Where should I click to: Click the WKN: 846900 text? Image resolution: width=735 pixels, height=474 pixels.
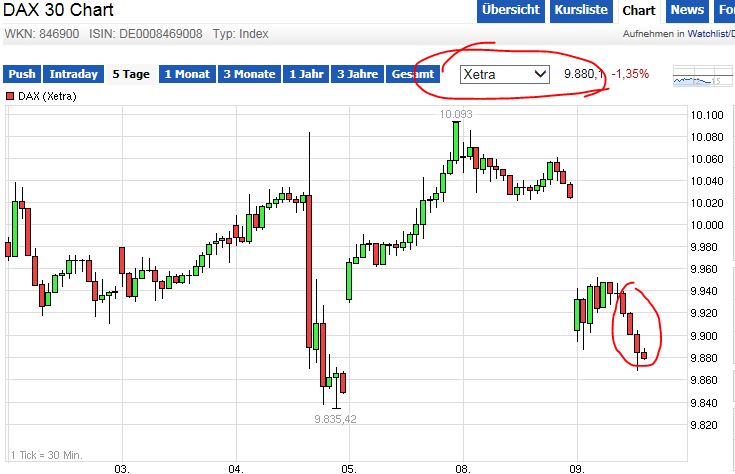[x=42, y=34]
